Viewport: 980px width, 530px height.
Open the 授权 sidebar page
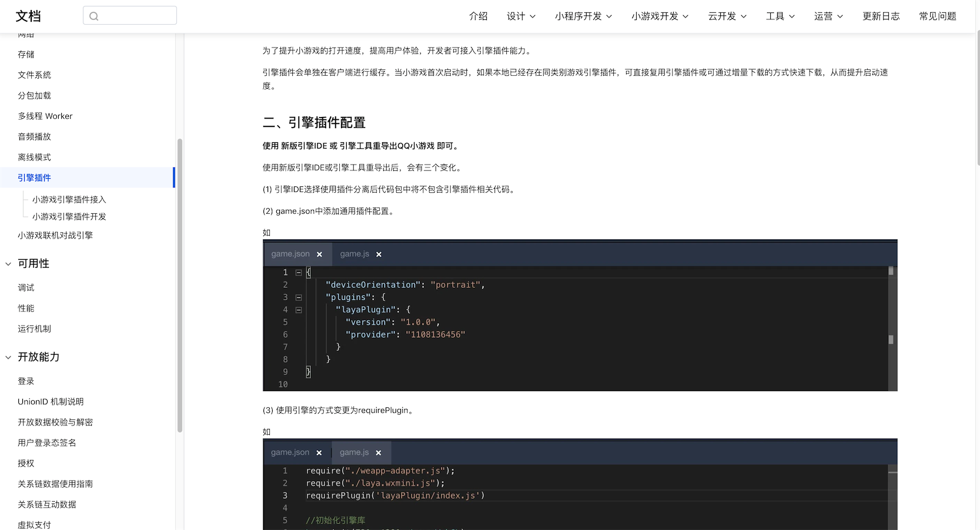(26, 463)
